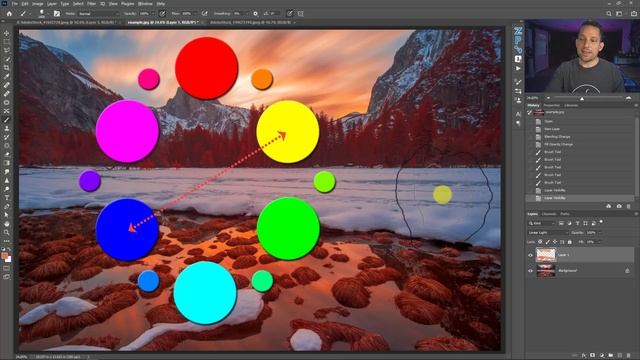Open the Window menu
Image resolution: width=640 pixels, height=360 pixels.
(145, 4)
